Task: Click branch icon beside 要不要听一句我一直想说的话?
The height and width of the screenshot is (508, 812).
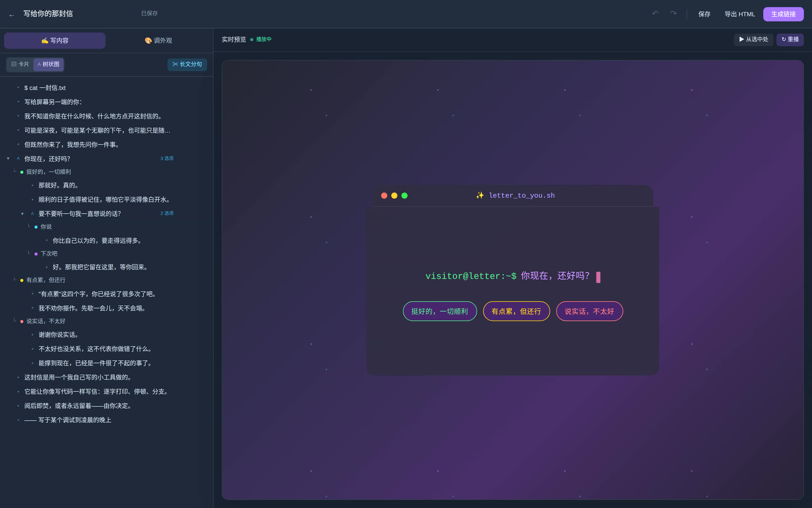Action: point(32,214)
